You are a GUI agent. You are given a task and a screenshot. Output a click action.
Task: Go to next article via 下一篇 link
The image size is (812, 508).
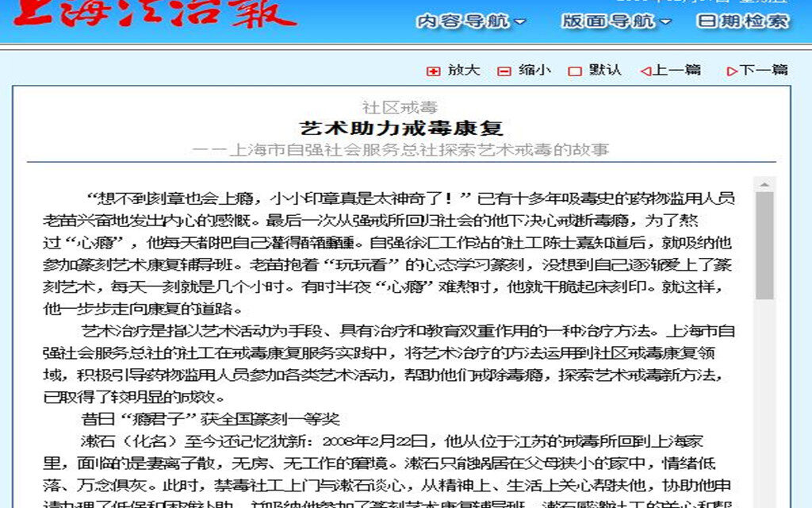pyautogui.click(x=764, y=71)
